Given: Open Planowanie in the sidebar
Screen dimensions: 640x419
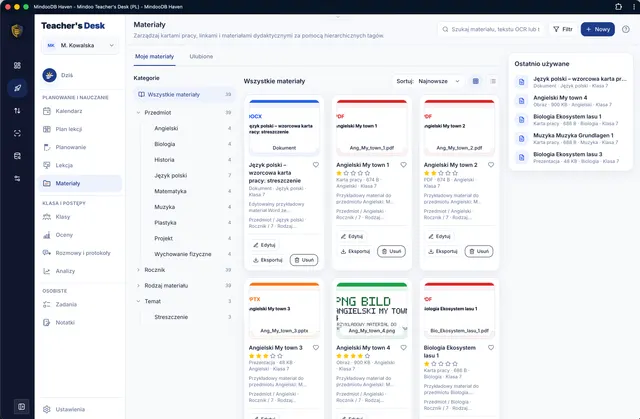Looking at the screenshot, I should (x=80, y=147).
